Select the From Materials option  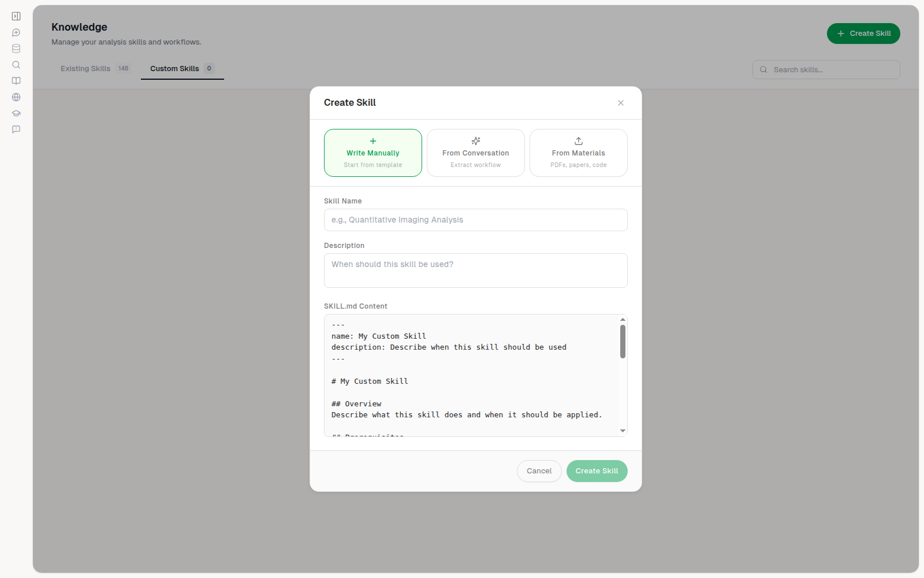click(579, 153)
